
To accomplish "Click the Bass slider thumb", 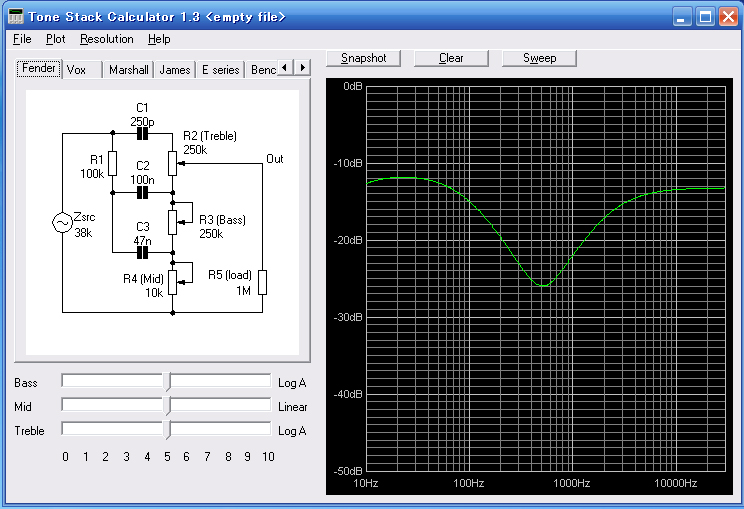I will 167,381.
